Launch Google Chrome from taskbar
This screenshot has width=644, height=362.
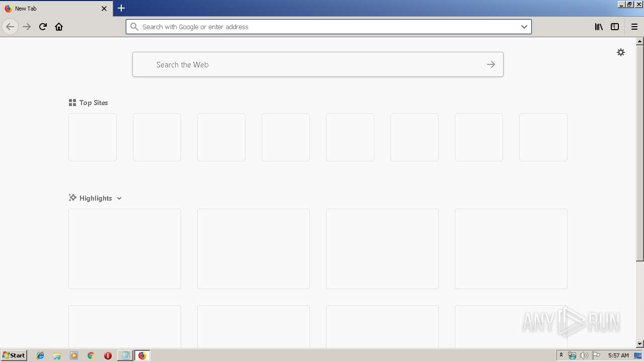pos(91,355)
